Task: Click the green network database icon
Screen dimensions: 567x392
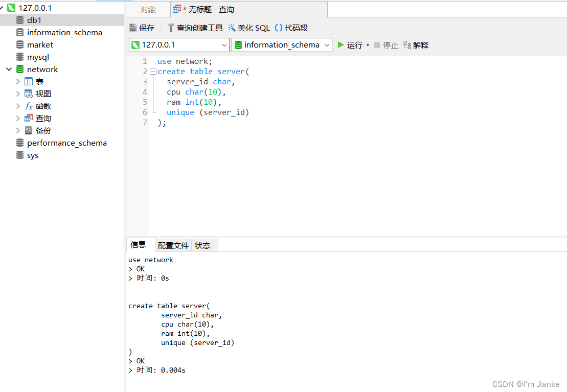Action: (20, 69)
